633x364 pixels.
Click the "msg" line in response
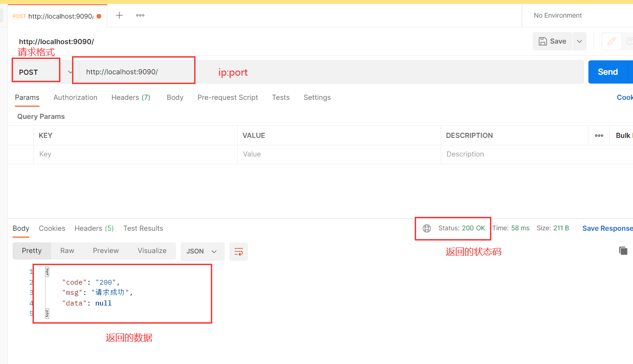point(98,292)
